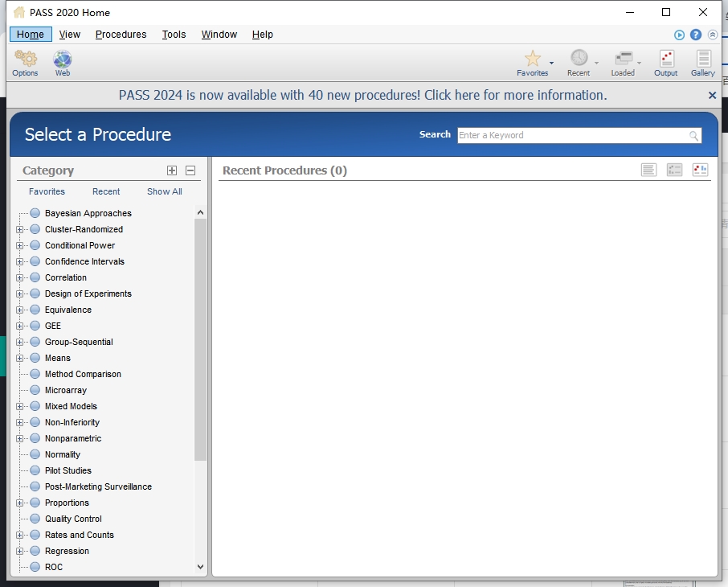Open the Tools menu

[174, 35]
